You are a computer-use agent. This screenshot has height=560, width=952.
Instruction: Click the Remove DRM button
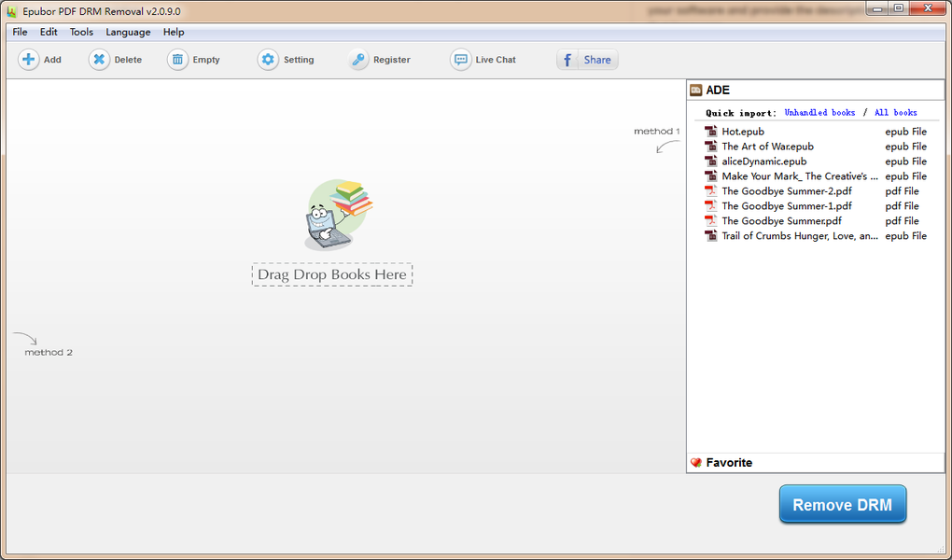pyautogui.click(x=843, y=504)
